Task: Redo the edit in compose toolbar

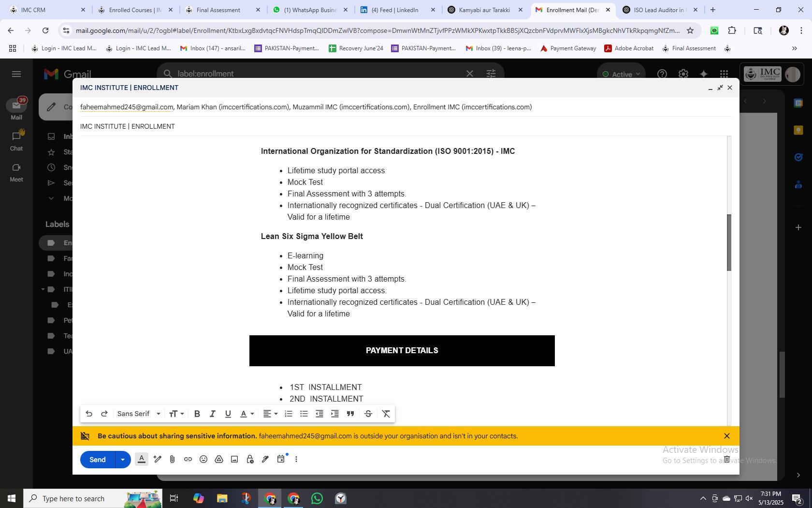Action: tap(104, 414)
